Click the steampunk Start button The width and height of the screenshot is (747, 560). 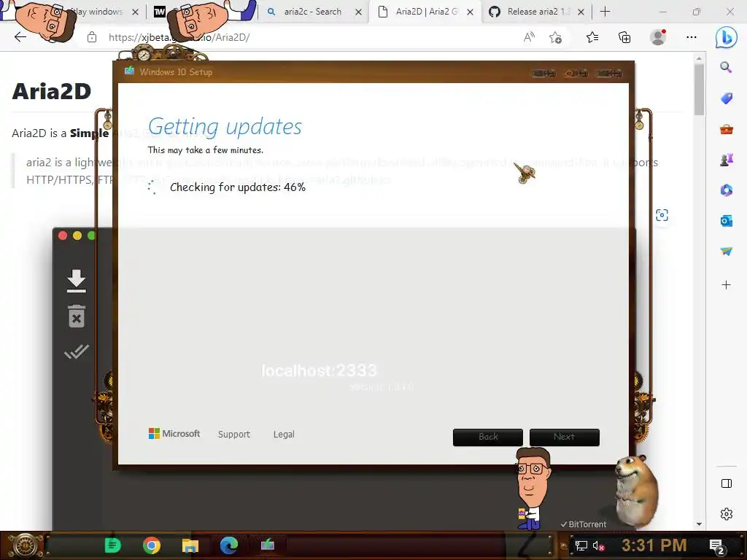pyautogui.click(x=24, y=545)
